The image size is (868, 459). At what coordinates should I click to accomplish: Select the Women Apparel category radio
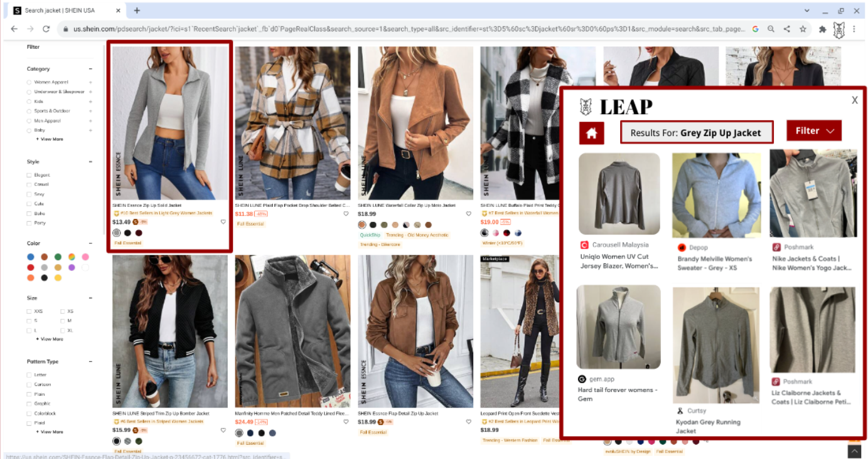click(29, 82)
